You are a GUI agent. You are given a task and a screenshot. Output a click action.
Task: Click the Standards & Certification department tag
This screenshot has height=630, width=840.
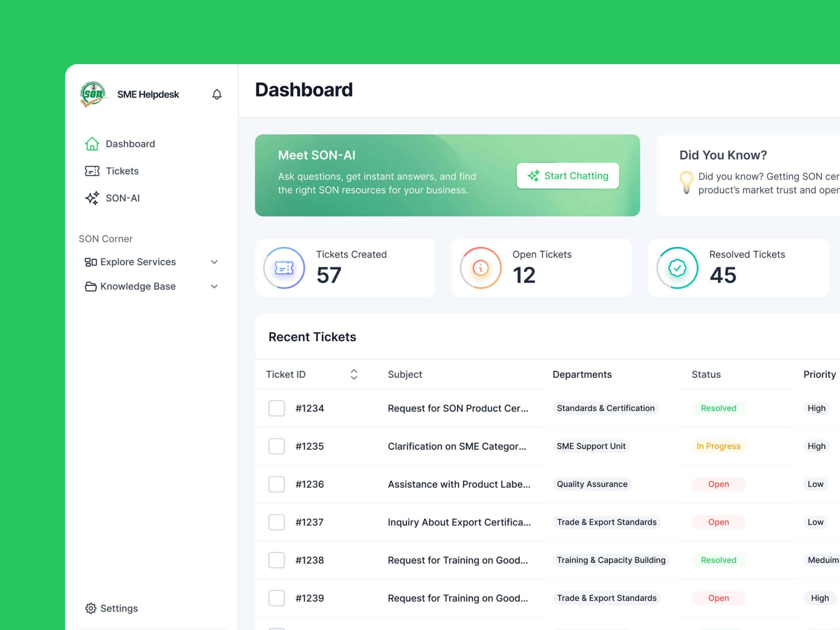coord(606,408)
